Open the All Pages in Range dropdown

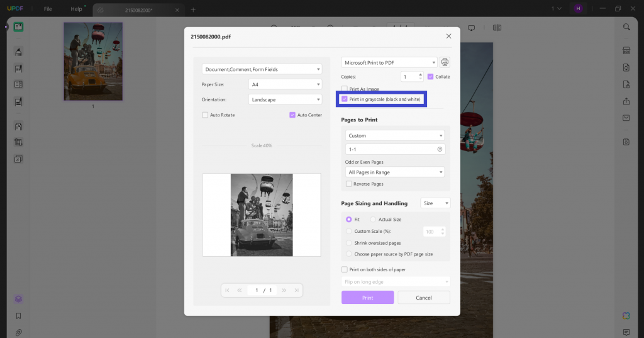pyautogui.click(x=395, y=172)
